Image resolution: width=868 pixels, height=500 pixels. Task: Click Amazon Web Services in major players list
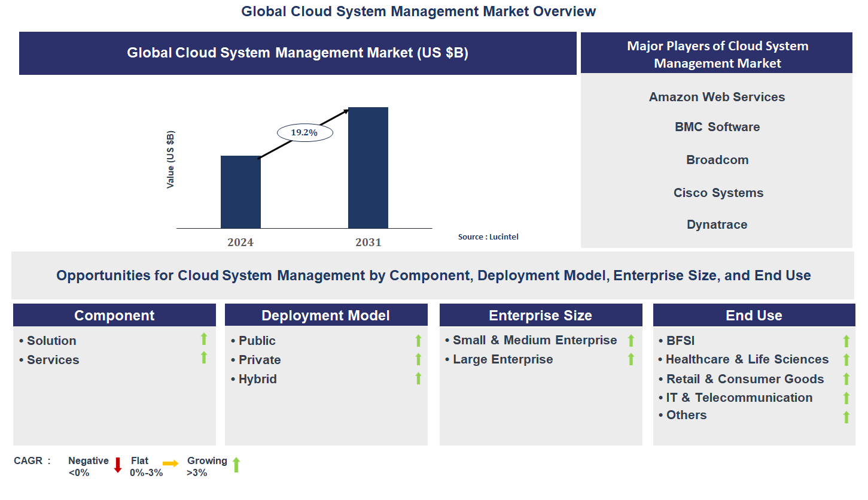tap(717, 97)
